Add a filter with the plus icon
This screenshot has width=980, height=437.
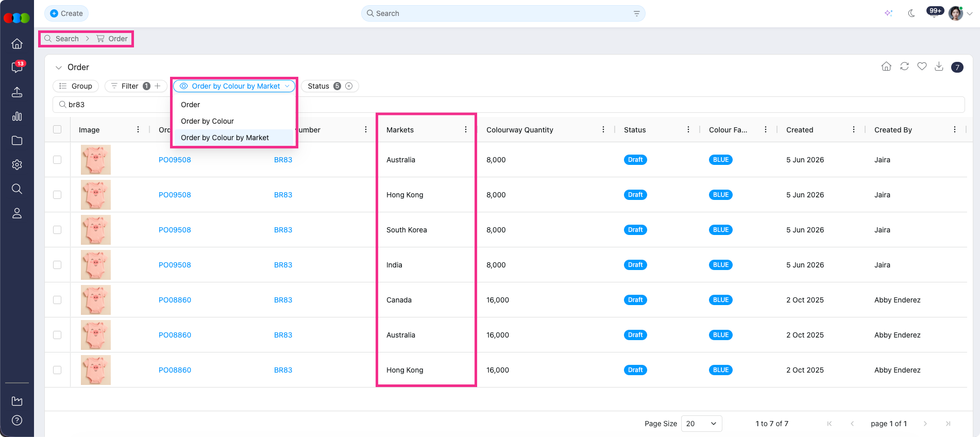[x=158, y=86]
